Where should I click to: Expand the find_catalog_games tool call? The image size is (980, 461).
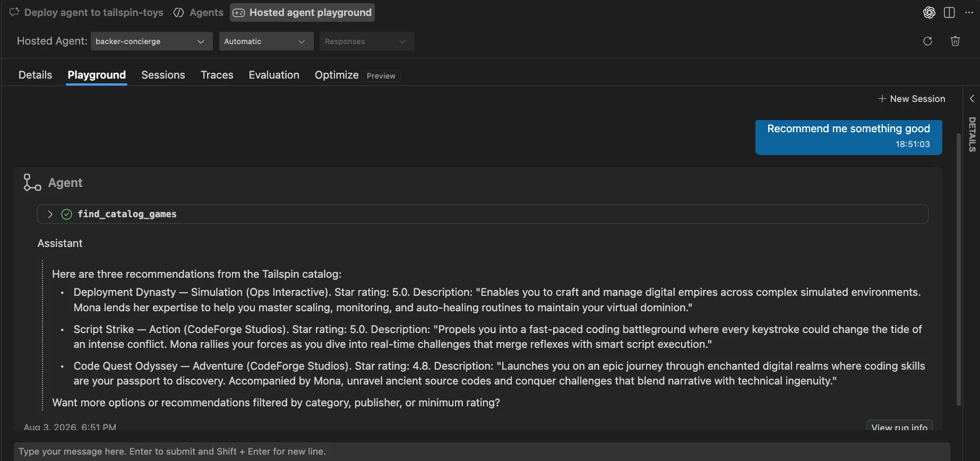click(50, 214)
